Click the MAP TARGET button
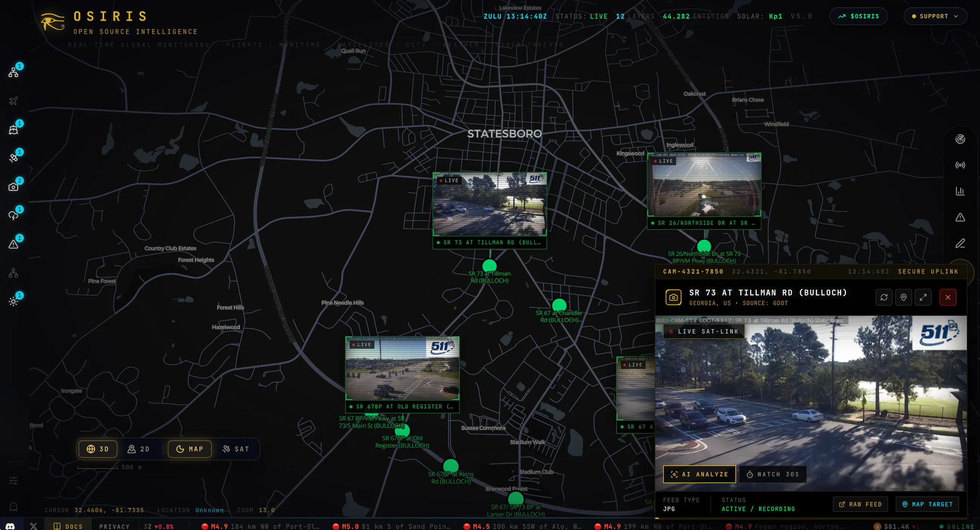Viewport: 980px width, 530px height. pos(927,504)
